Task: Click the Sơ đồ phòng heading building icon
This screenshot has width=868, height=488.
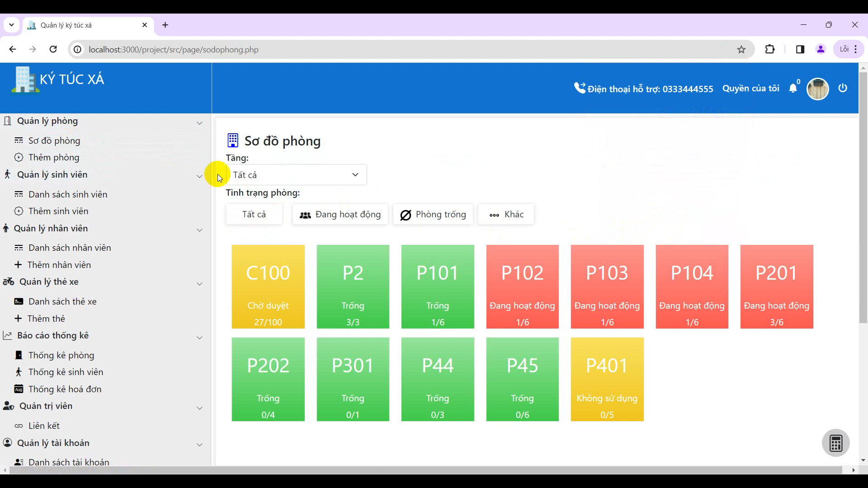Action: 232,141
